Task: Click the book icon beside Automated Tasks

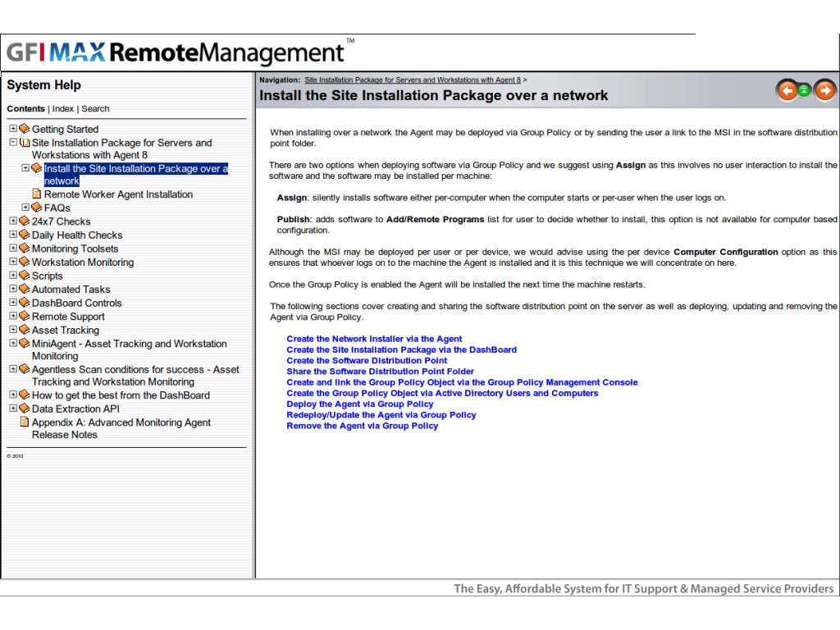Action: (25, 289)
